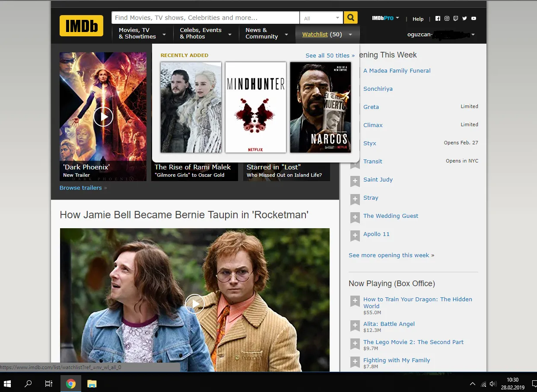The width and height of the screenshot is (537, 392).
Task: Collapse the Watchlist dropdown arrow
Action: click(350, 35)
